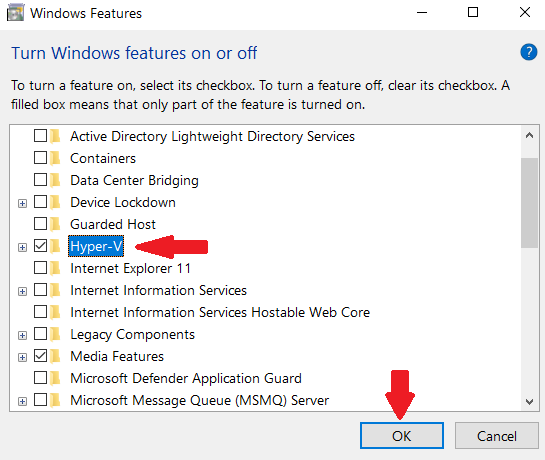Click the Containers folder icon
Image resolution: width=545 pixels, height=460 pixels.
(56, 158)
